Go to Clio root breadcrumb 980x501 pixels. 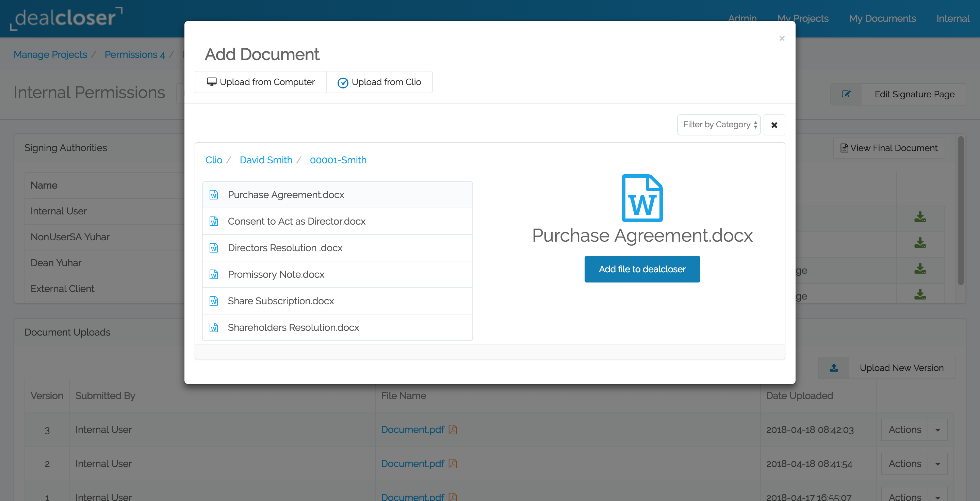[x=214, y=160]
